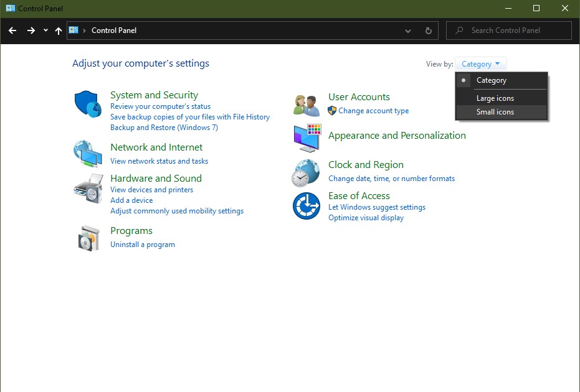Click the Hardware and Sound printer icon
Image resolution: width=580 pixels, height=392 pixels.
tap(88, 189)
